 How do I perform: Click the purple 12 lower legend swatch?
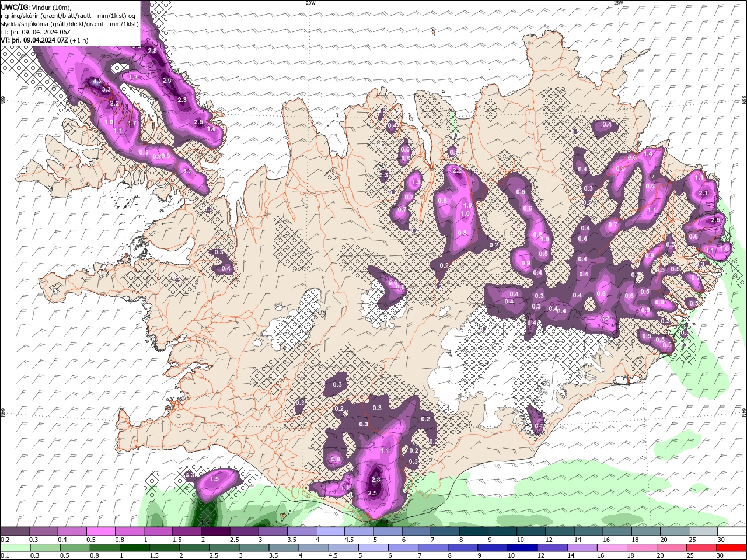[551, 548]
